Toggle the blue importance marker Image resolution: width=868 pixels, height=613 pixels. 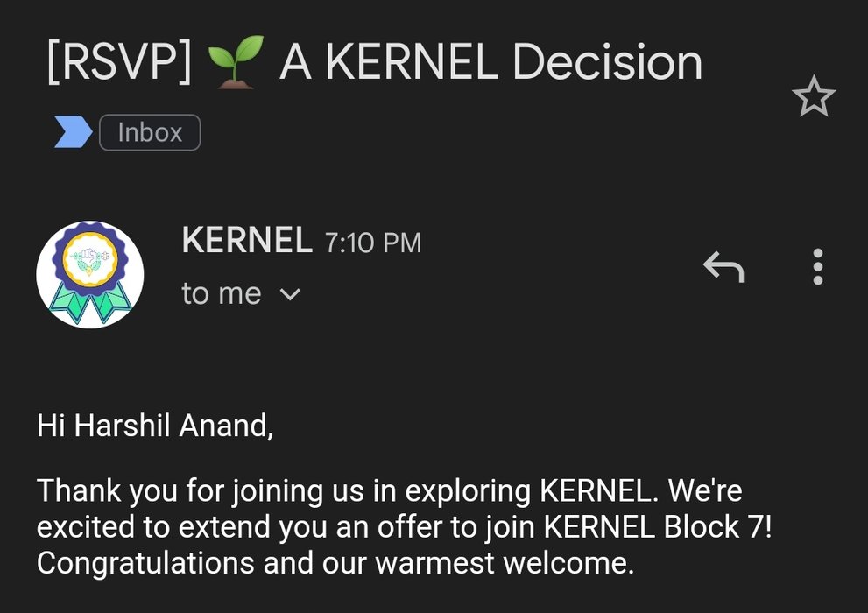coord(73,132)
